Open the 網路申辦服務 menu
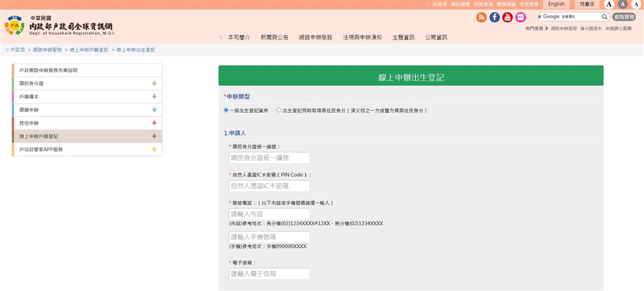Viewport: 644px width, 291px height. [x=316, y=37]
